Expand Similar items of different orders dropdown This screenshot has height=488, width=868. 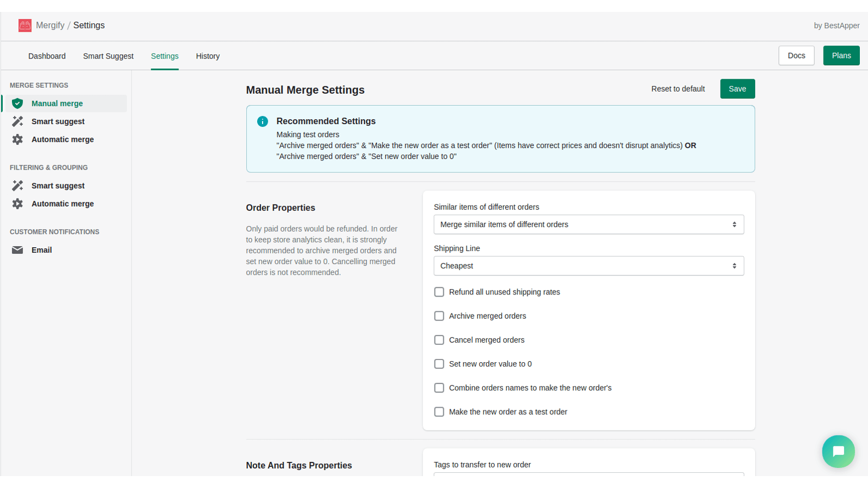(x=589, y=224)
